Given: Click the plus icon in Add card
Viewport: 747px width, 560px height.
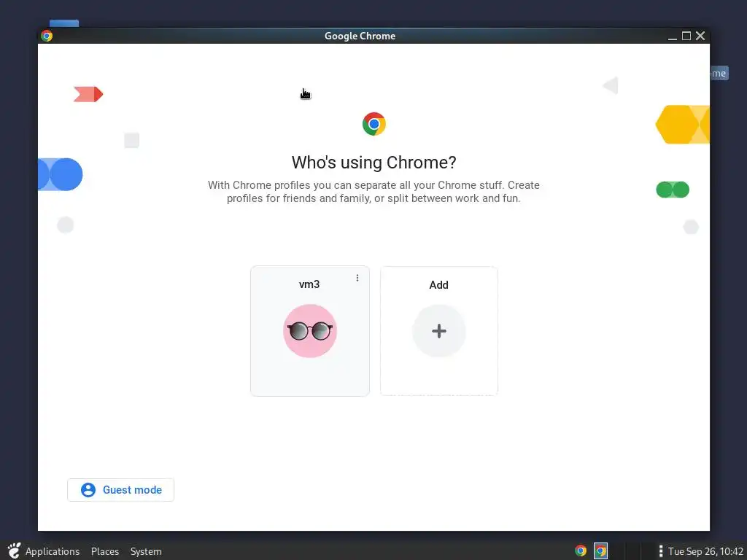Looking at the screenshot, I should pos(438,331).
